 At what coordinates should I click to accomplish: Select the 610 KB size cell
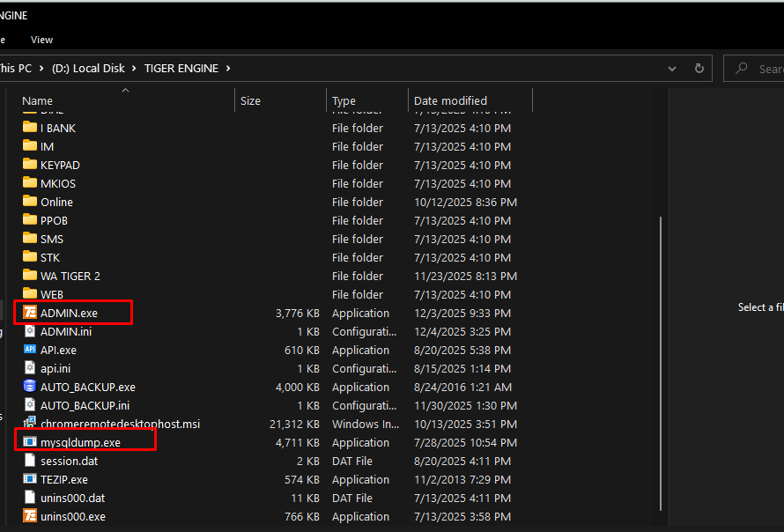tap(302, 350)
